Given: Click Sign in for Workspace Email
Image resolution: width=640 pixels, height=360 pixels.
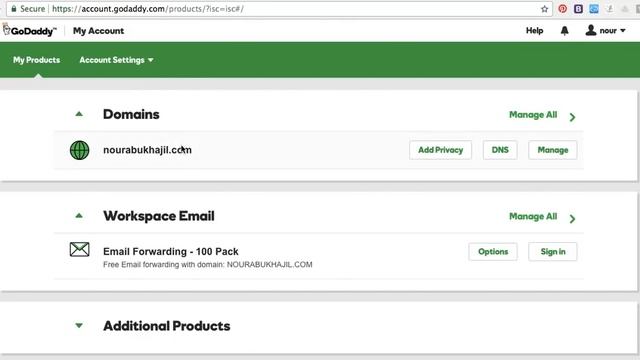Looking at the screenshot, I should coord(553,251).
